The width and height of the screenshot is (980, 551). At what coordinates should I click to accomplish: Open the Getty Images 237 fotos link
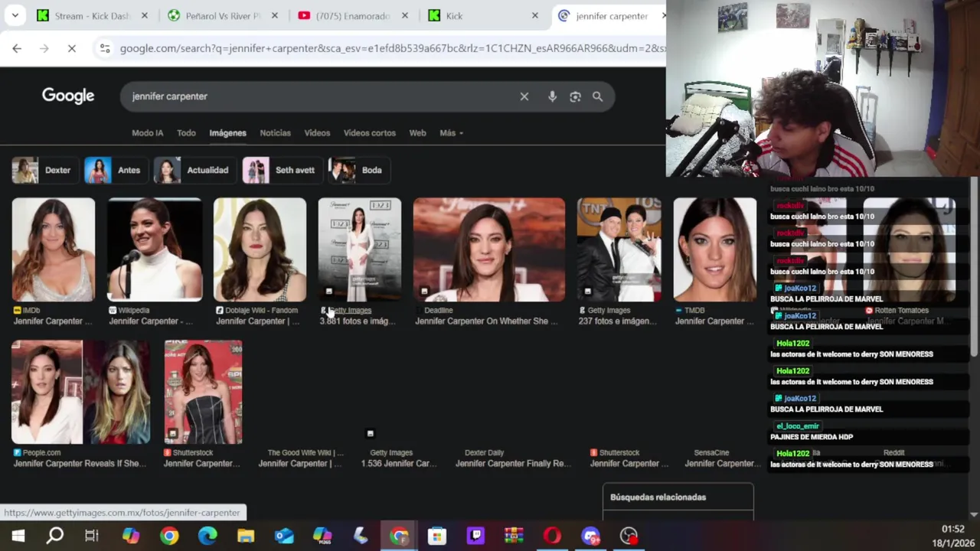[x=617, y=321]
